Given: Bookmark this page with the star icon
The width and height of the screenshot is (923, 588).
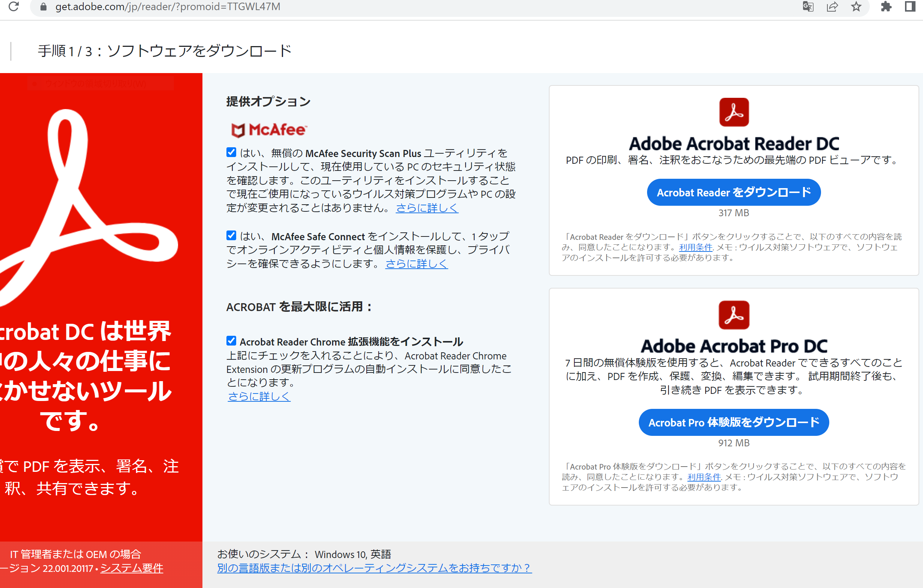Looking at the screenshot, I should (856, 6).
